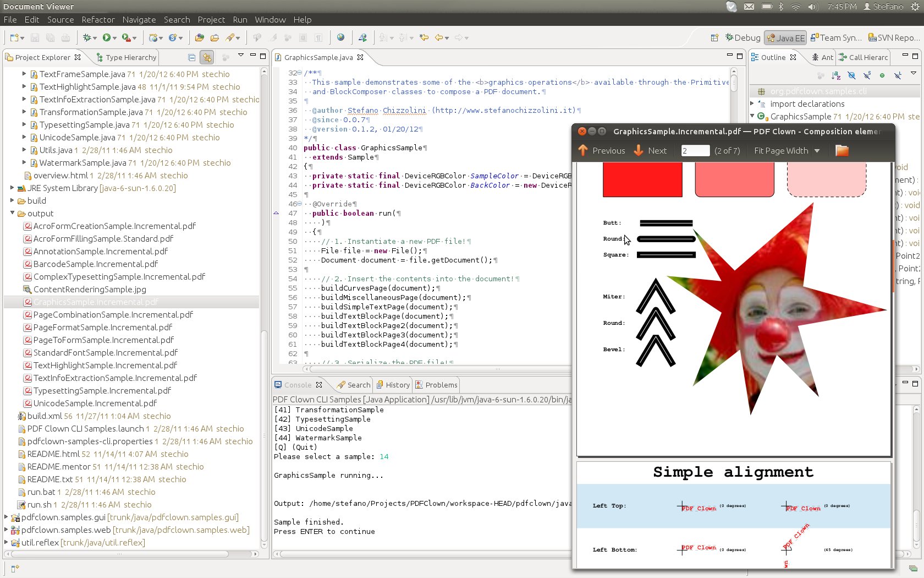Click the Last Edit Location arrow icon
The image size is (924, 578).
[x=424, y=37]
